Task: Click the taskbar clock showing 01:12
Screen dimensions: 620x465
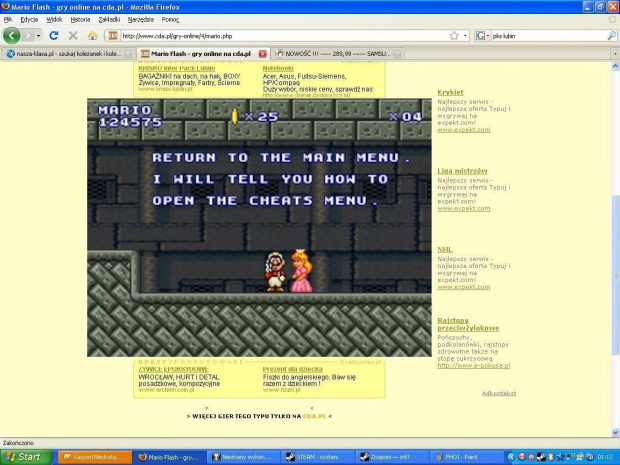Action: click(605, 457)
